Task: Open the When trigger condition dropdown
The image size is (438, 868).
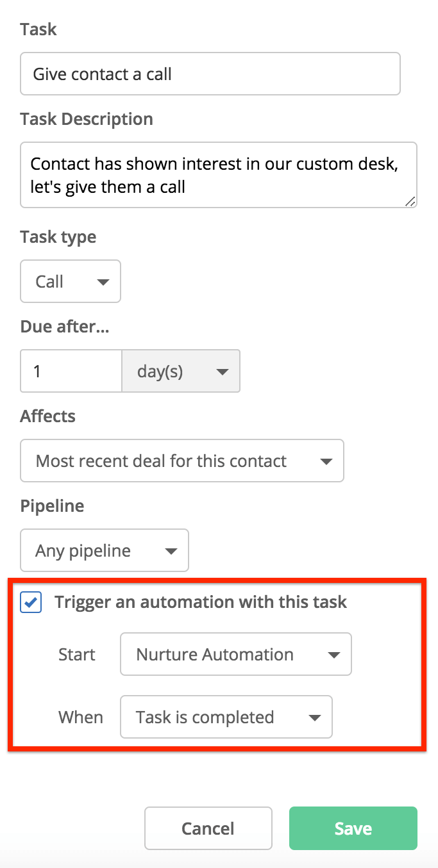Action: coord(226,717)
